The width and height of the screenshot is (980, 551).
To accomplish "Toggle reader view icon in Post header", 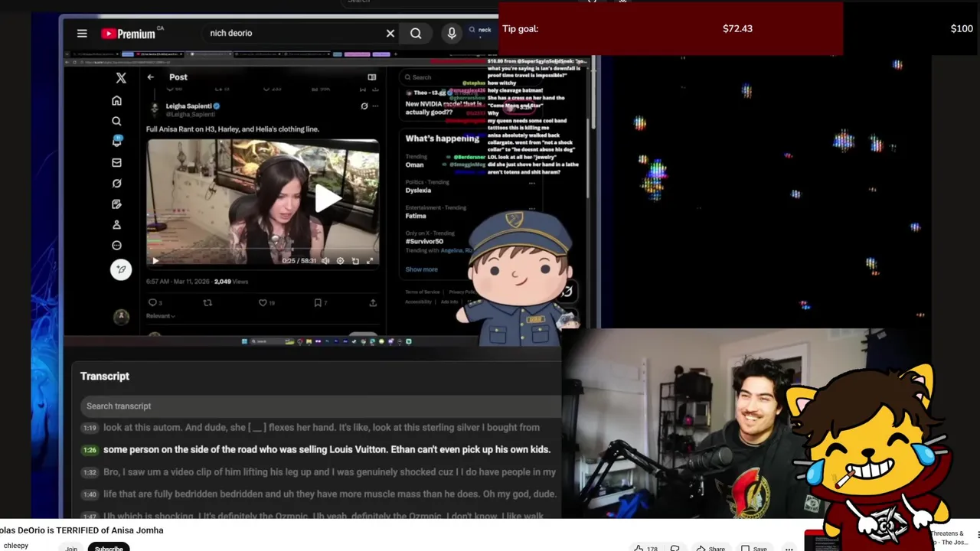I will coord(372,77).
